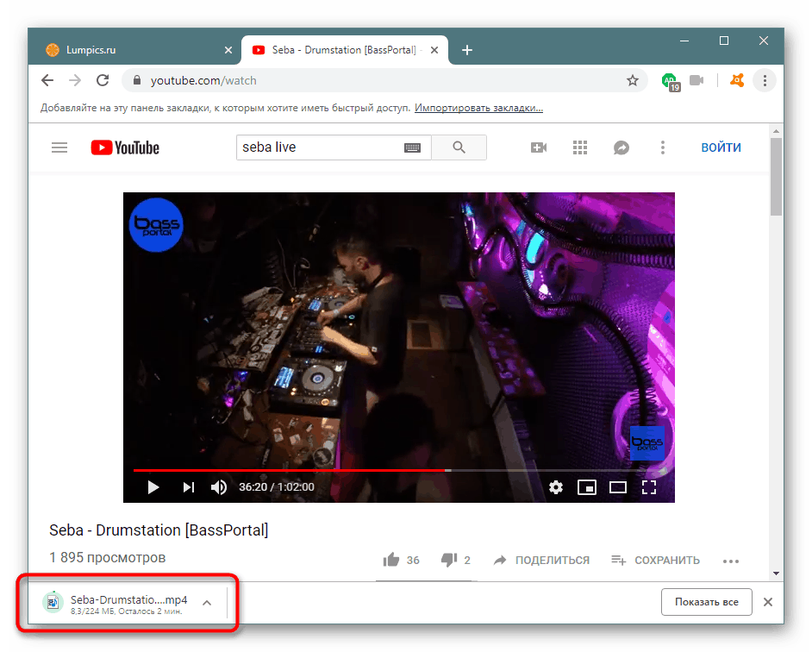Click ВОЙТИ to sign in
Screen dimensions: 812x652
click(721, 147)
